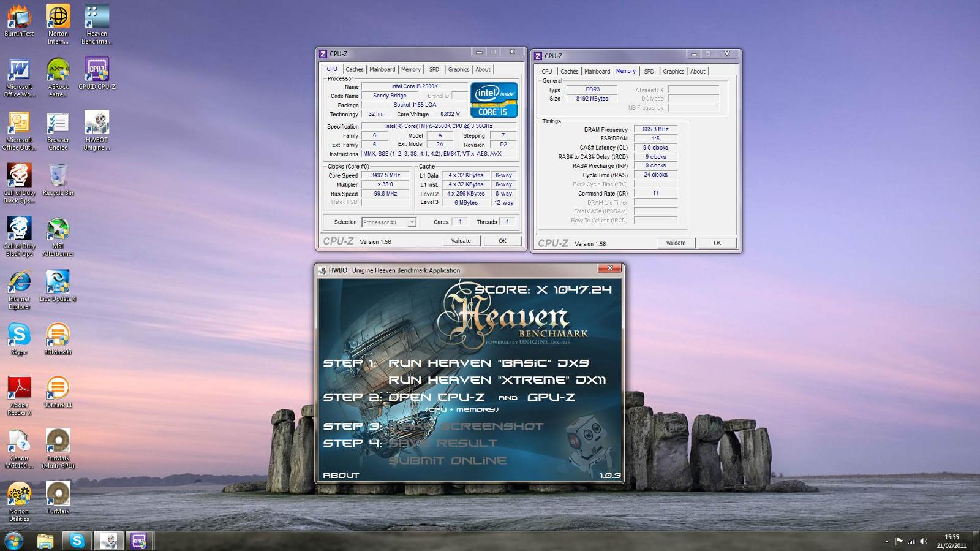
Task: Open the Internet Explorer desktop icon
Action: [x=19, y=290]
